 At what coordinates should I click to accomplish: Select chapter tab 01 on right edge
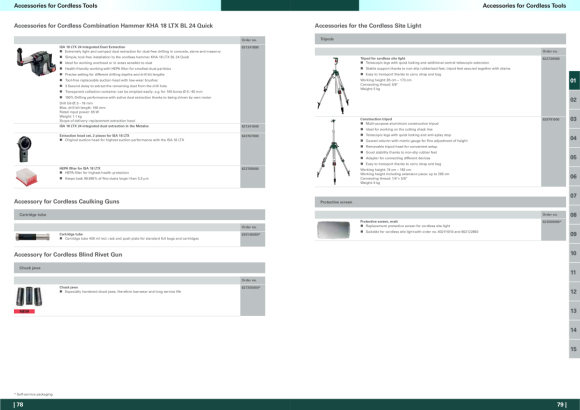click(x=574, y=80)
